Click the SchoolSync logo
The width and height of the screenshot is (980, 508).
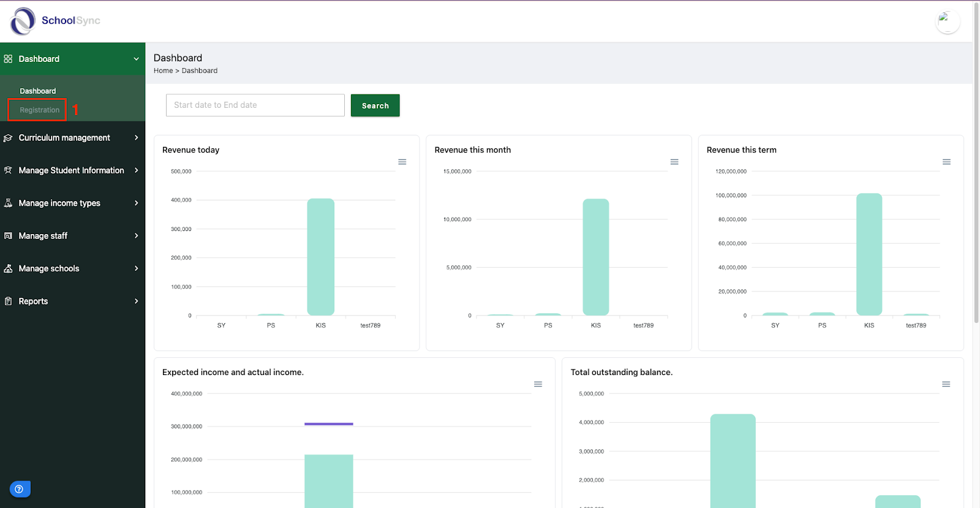coord(55,21)
